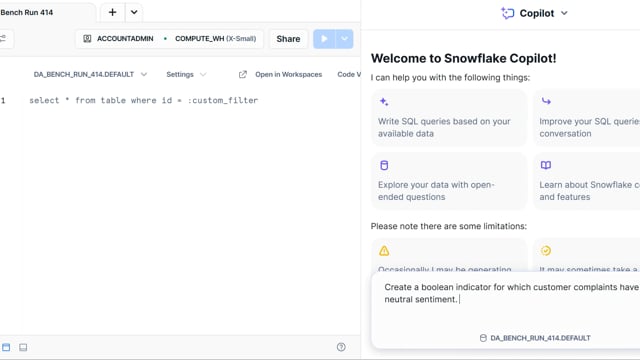Select Learn about Snowflake features card
The height and width of the screenshot is (360, 640).
[587, 181]
